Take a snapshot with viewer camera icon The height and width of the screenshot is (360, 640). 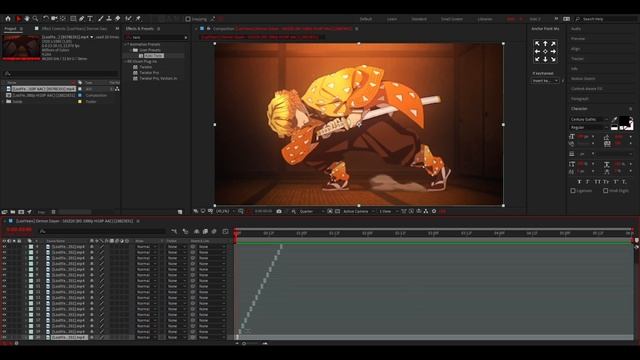point(279,211)
